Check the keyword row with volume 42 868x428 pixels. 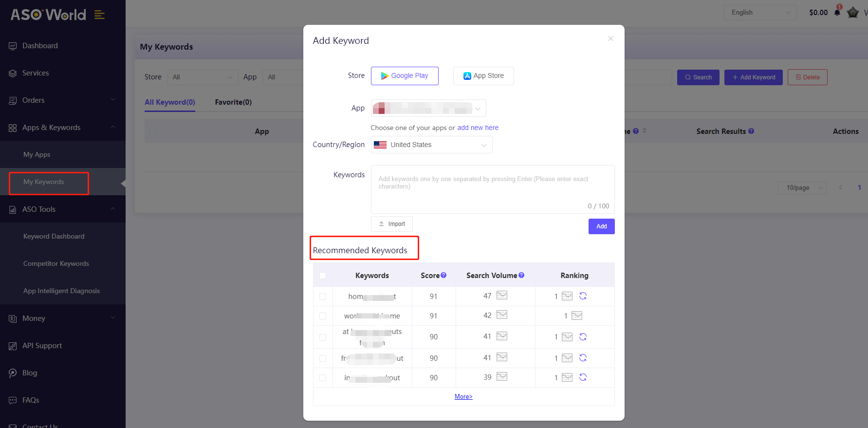(323, 316)
